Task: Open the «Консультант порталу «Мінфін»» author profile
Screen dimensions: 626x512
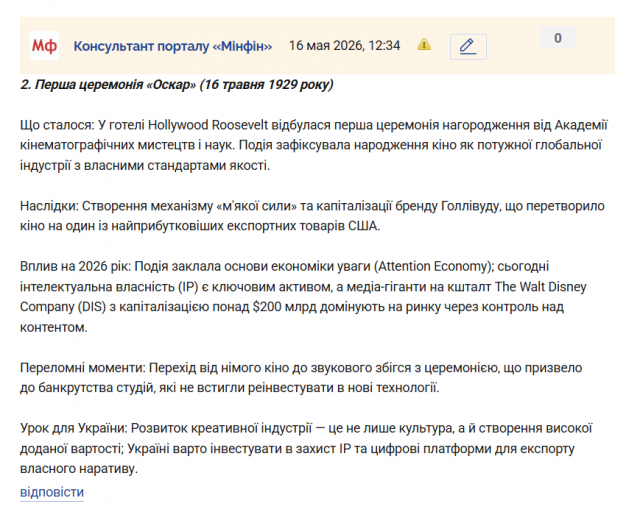Action: point(172,46)
